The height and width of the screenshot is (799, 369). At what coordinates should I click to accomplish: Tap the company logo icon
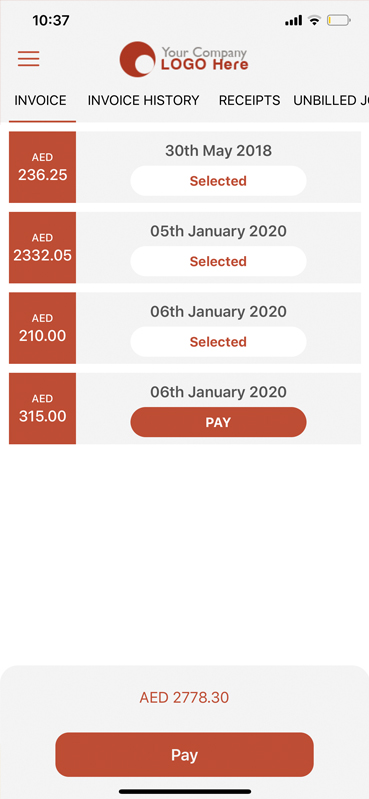[138, 59]
